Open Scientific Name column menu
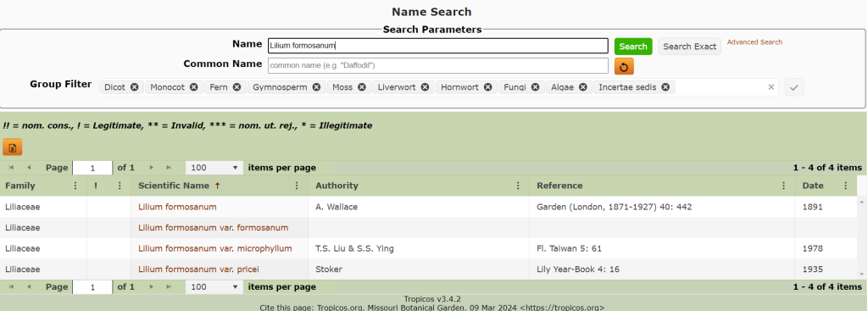The width and height of the screenshot is (868, 311). (297, 186)
